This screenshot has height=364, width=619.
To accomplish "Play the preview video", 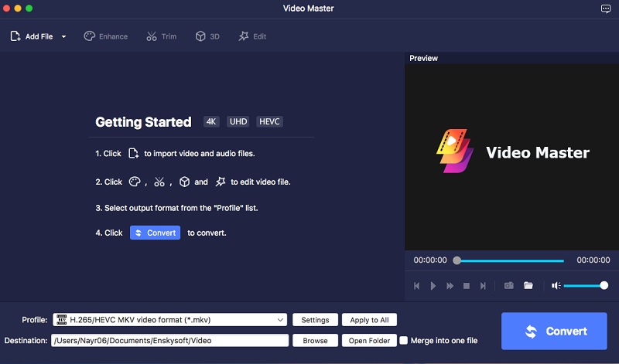I will (433, 286).
